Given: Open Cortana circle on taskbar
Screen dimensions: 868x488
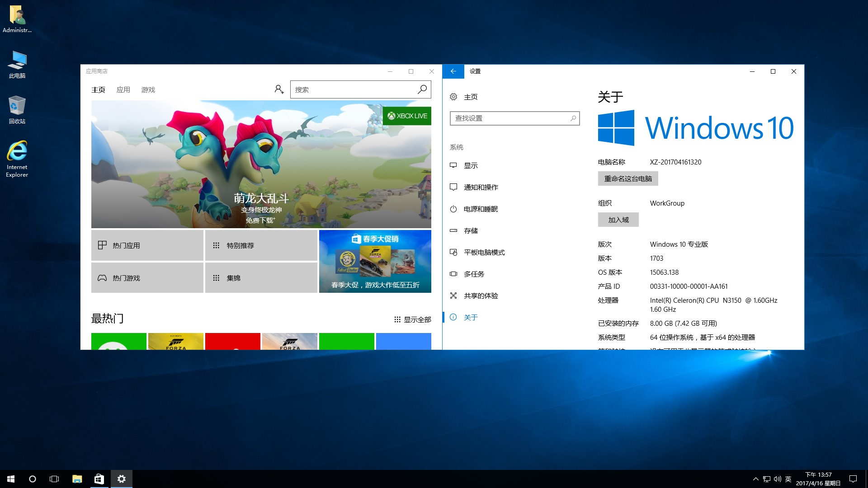Looking at the screenshot, I should tap(33, 479).
